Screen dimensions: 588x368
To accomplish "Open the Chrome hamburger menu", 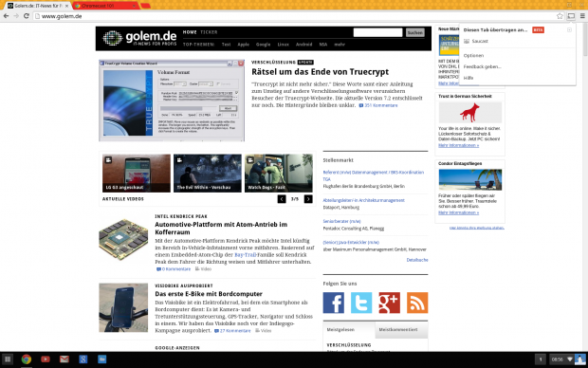I will [582, 16].
